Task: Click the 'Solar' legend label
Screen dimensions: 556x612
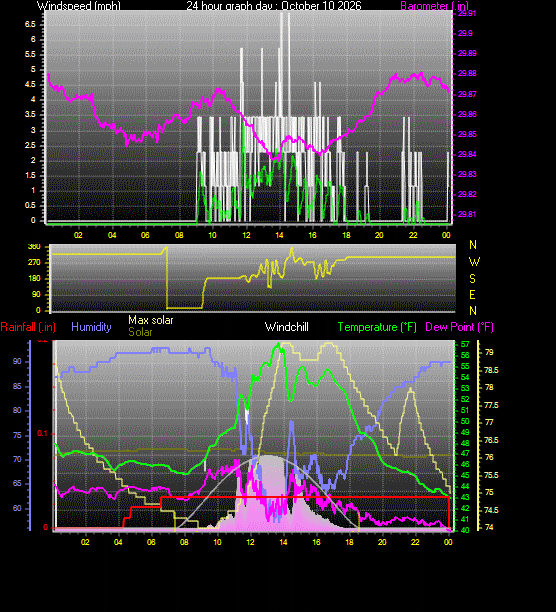Action: pos(140,332)
